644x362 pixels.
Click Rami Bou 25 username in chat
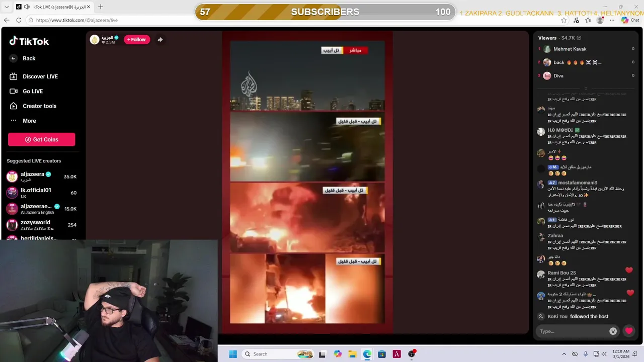(561, 273)
